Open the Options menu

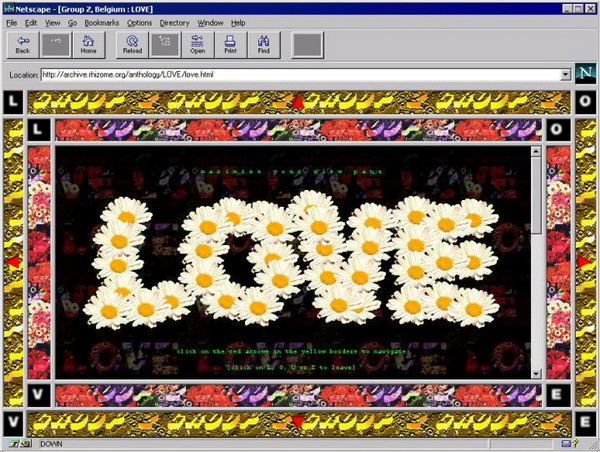[140, 22]
